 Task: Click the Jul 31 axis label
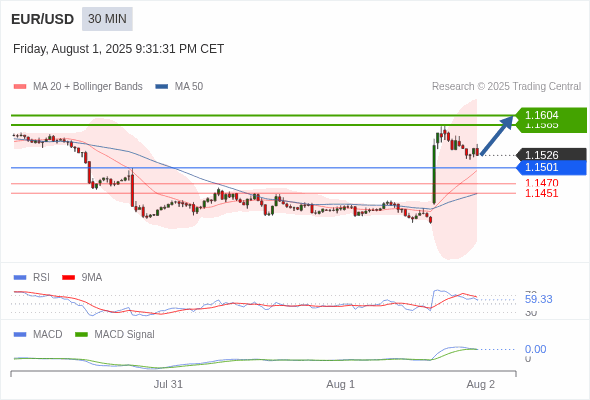(168, 385)
